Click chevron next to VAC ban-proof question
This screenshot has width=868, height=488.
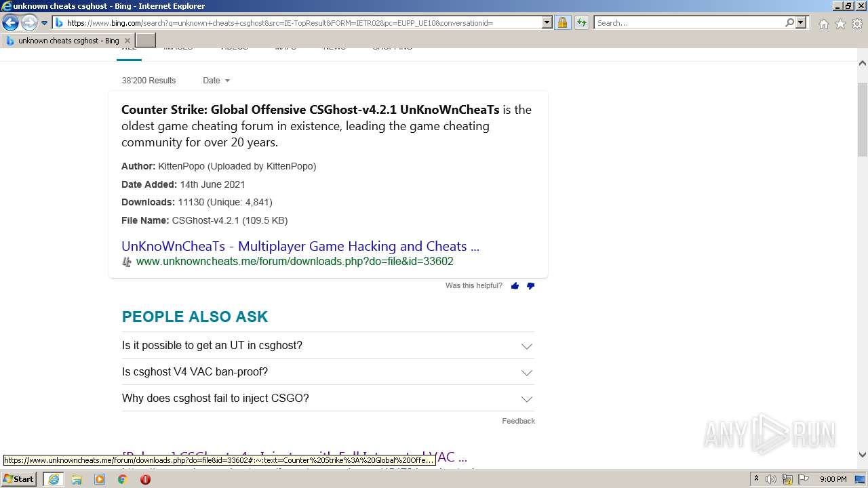(x=527, y=373)
